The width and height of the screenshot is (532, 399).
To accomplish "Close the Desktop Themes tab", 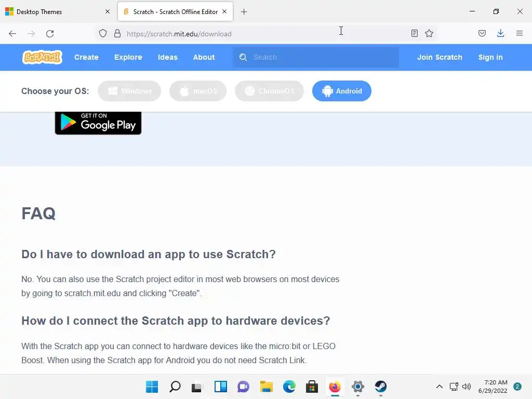I will tap(108, 11).
